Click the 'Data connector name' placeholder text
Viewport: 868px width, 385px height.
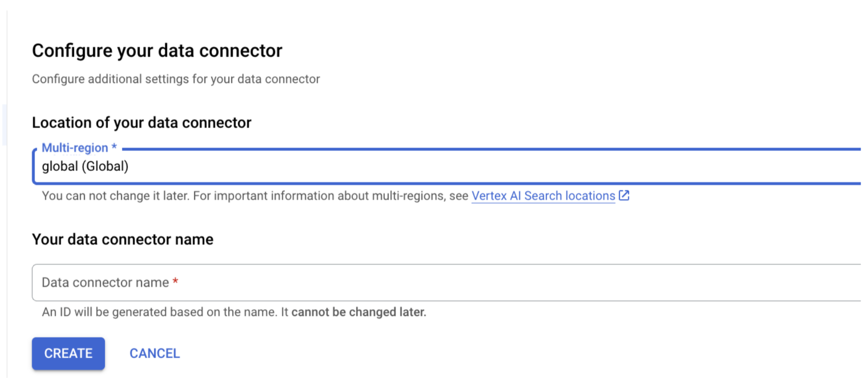click(105, 283)
